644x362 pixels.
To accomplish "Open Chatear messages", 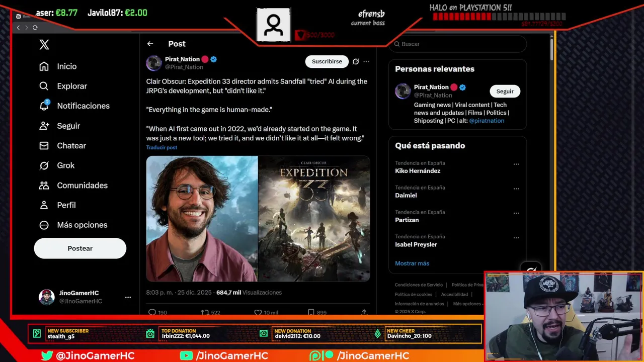I will 62,145.
